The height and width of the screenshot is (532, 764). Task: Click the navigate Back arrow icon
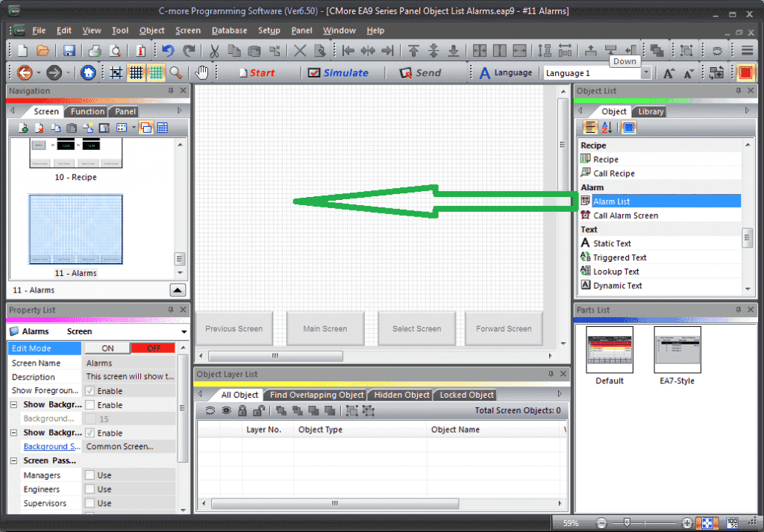point(24,73)
